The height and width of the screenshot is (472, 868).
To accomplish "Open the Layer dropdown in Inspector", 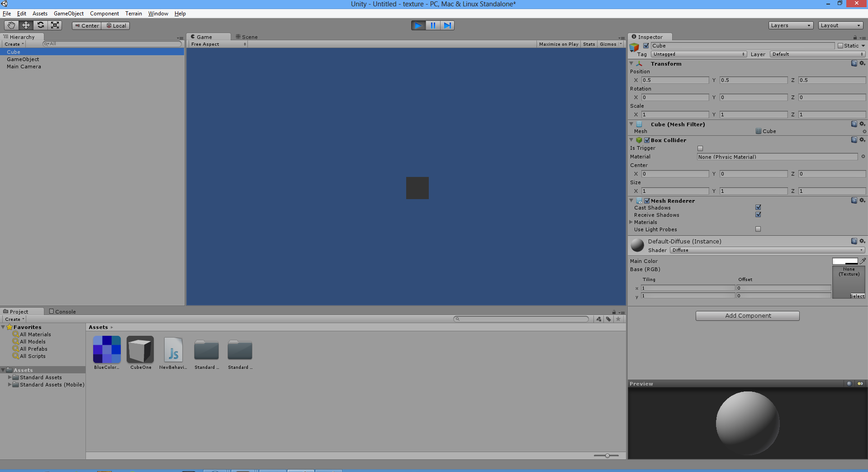I will [x=818, y=54].
